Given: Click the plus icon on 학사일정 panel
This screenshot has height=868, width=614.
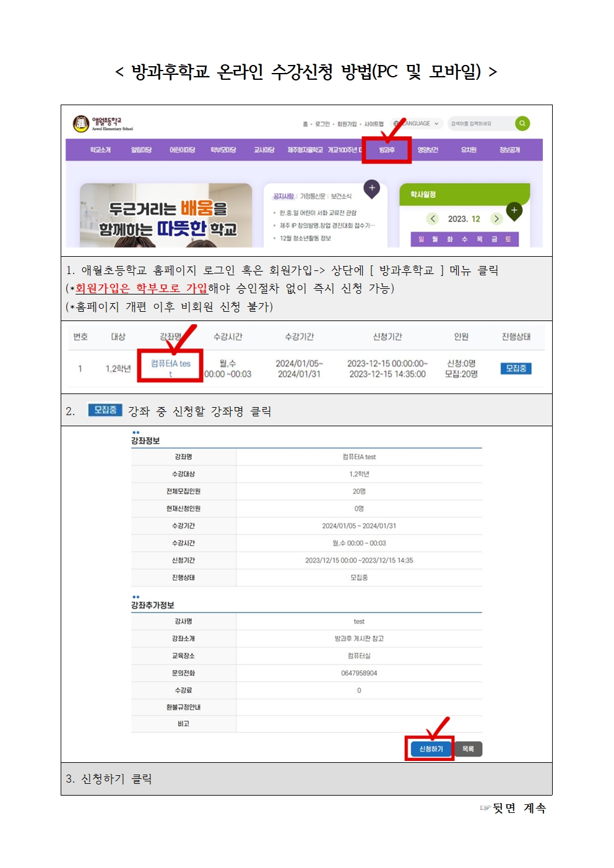Looking at the screenshot, I should coord(514,210).
